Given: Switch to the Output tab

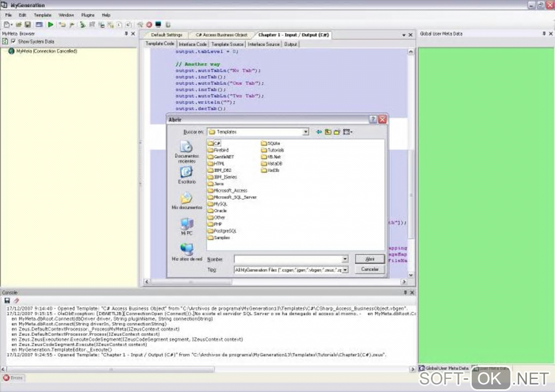Looking at the screenshot, I should click(291, 44).
